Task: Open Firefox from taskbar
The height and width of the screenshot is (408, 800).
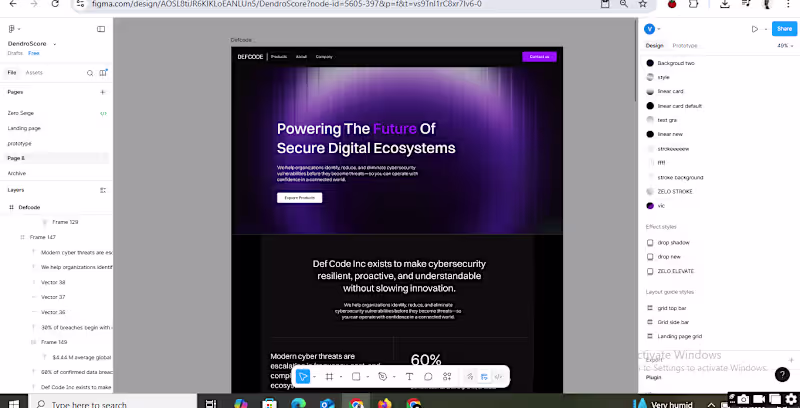Action: (384, 403)
